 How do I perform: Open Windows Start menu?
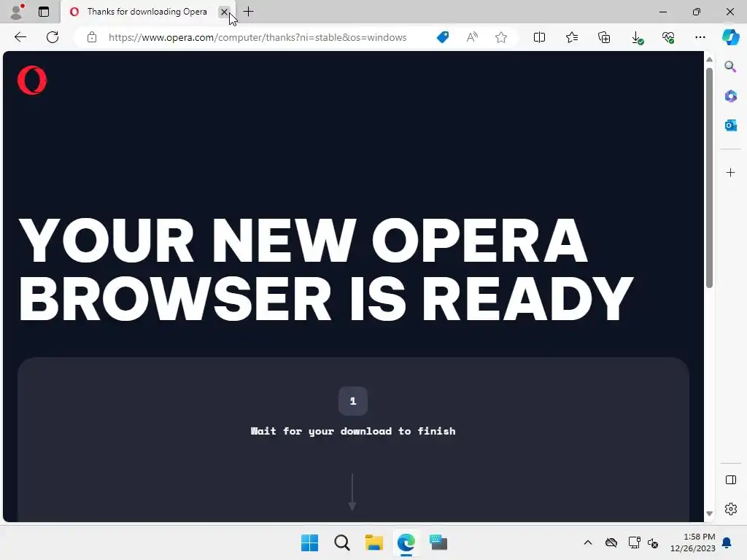(x=309, y=542)
